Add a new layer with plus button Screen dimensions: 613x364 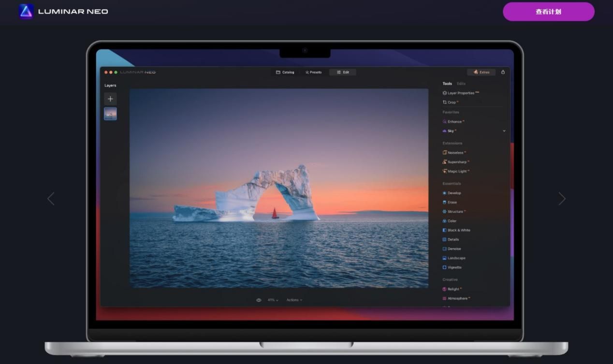point(110,99)
